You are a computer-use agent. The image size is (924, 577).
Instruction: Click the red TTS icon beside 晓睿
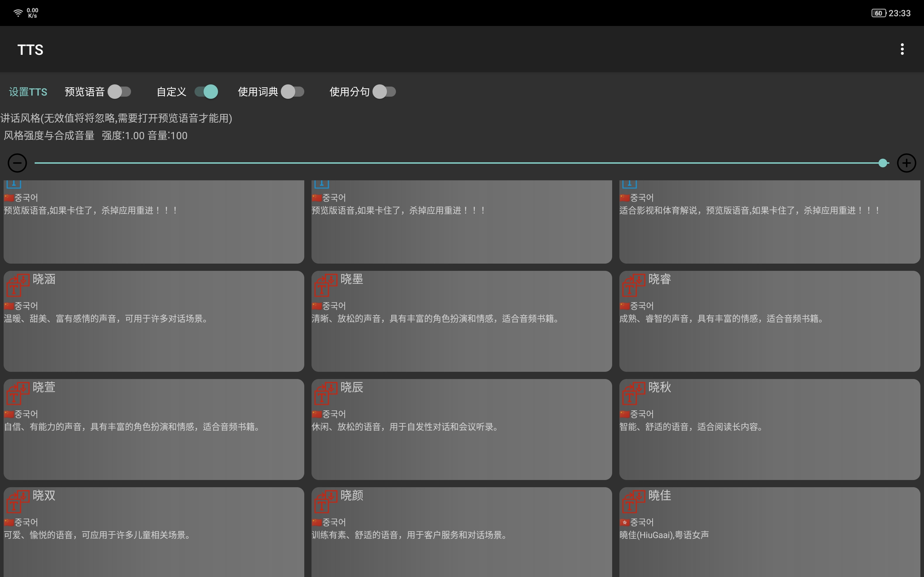tap(633, 286)
